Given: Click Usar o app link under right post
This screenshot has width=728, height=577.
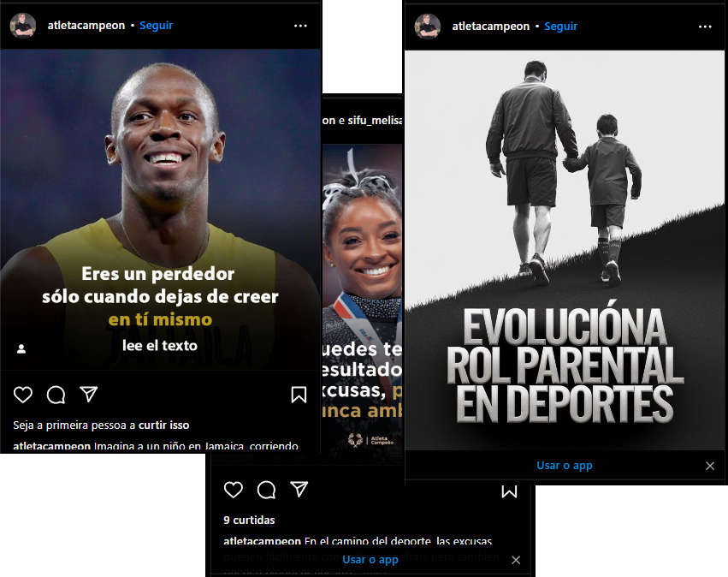Looking at the screenshot, I should click(x=565, y=466).
